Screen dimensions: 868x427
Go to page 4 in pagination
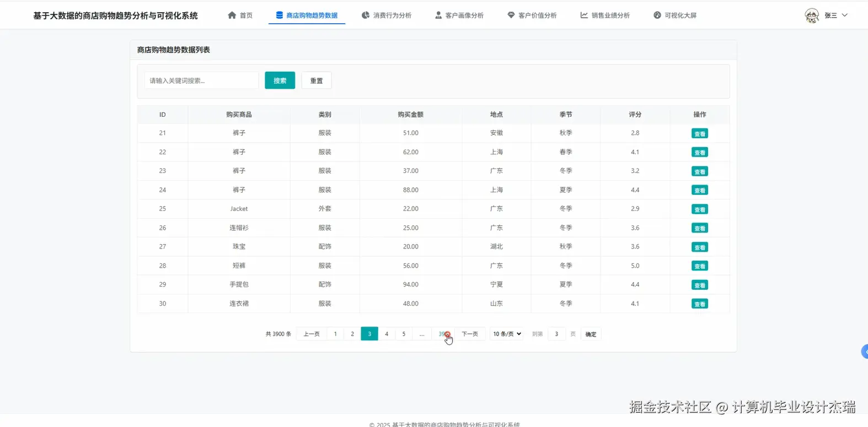(x=387, y=334)
